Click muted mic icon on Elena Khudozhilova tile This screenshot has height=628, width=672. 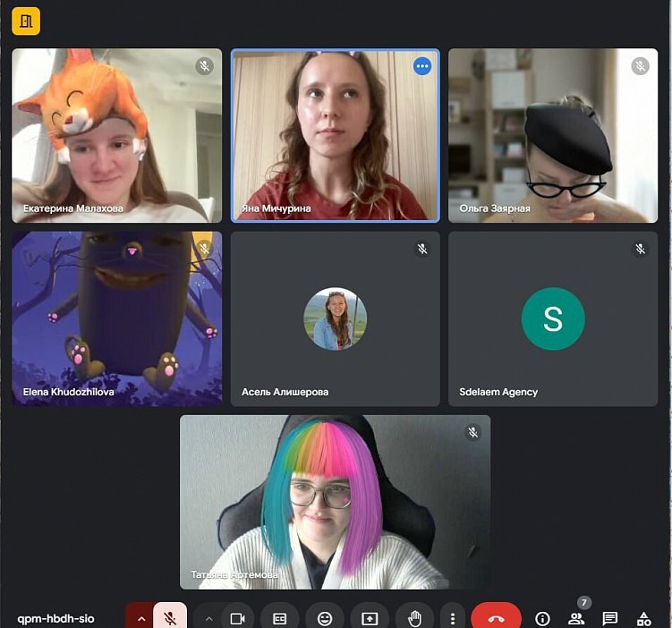(204, 249)
